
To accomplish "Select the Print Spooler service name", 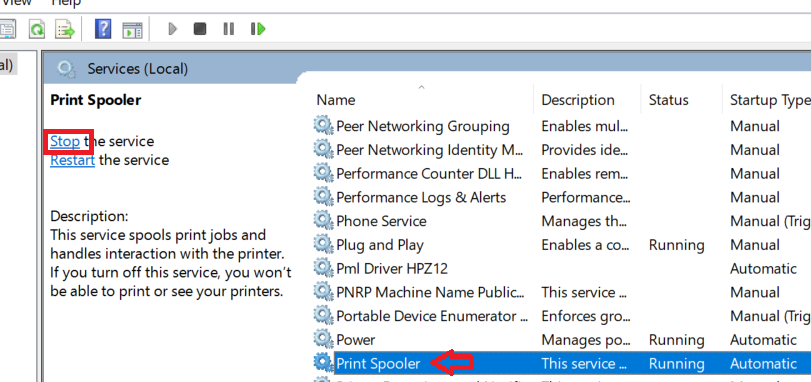I will click(378, 364).
